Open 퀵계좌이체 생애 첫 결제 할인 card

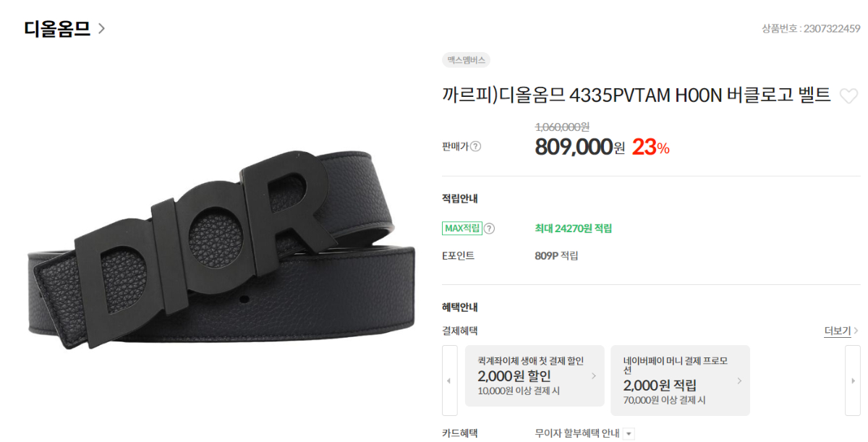(x=535, y=376)
